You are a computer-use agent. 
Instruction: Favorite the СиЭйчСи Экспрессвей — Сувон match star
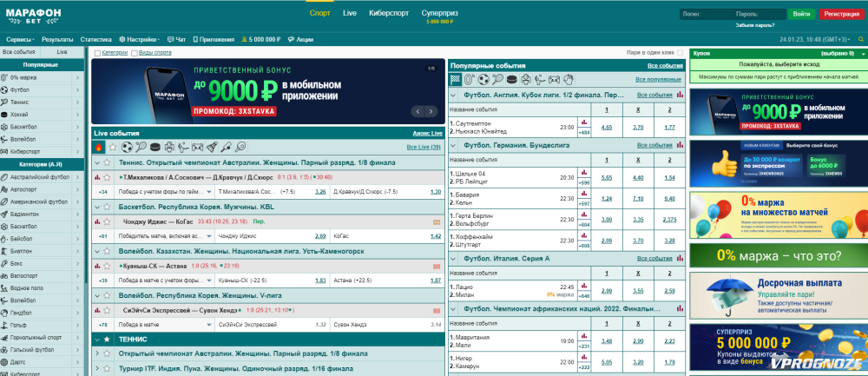[x=106, y=310]
